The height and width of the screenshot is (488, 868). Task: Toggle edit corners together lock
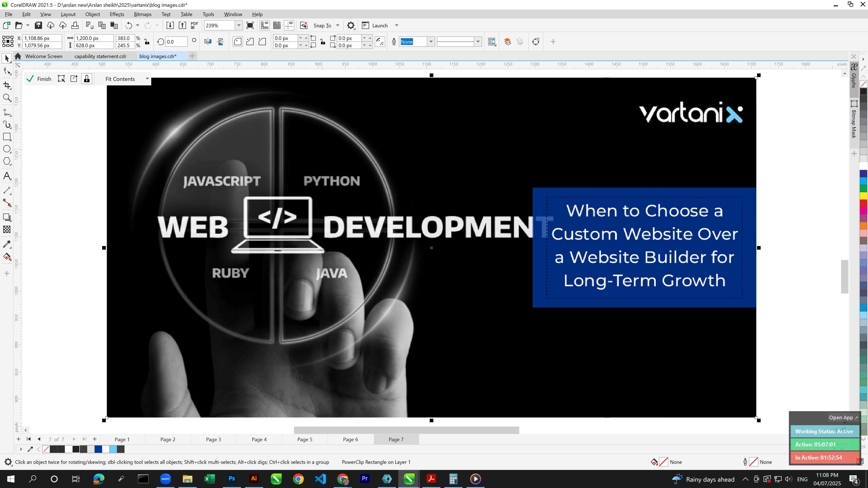[x=323, y=42]
